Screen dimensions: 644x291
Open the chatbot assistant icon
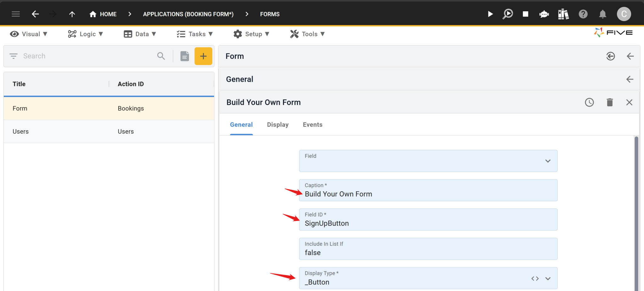tap(544, 14)
